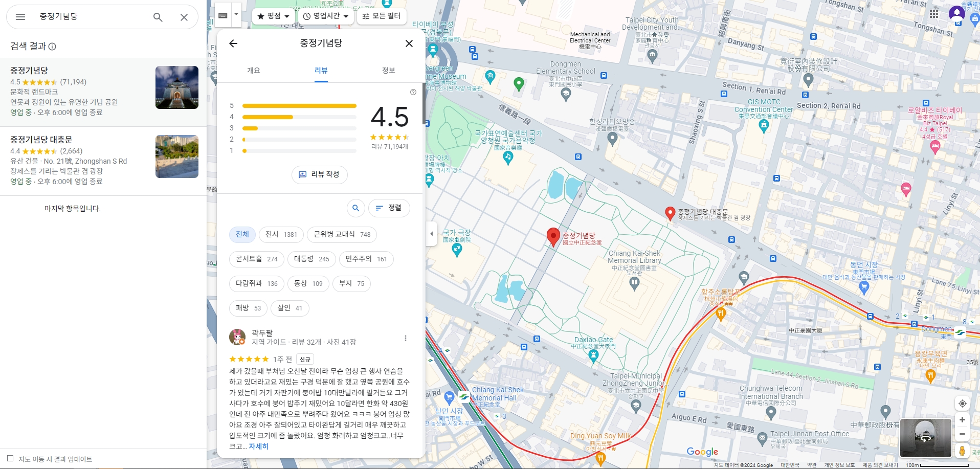
Task: Switch to the 리뷰 tab
Action: click(x=321, y=71)
